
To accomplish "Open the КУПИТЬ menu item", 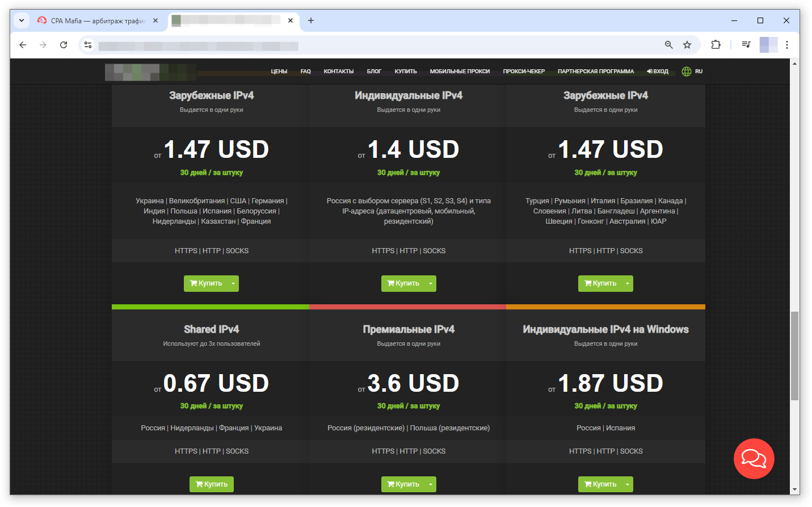I will click(406, 72).
